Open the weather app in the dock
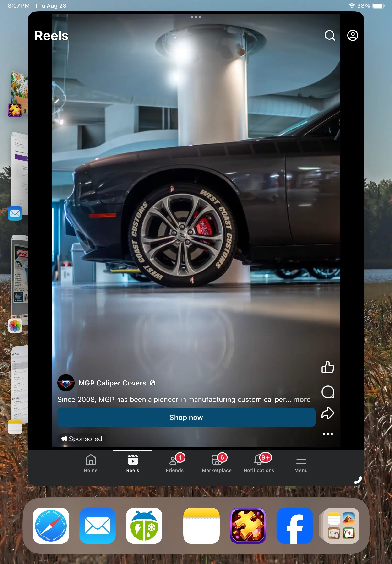Image resolution: width=392 pixels, height=564 pixels. [144, 526]
